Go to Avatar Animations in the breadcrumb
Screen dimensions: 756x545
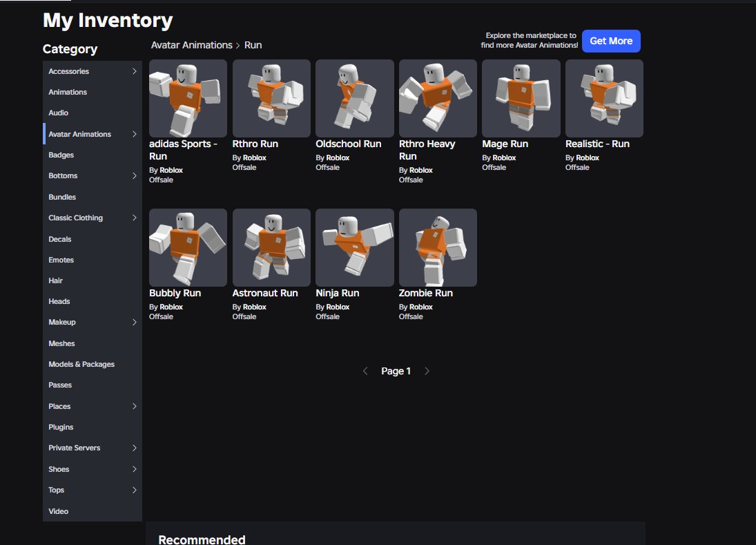pos(191,45)
